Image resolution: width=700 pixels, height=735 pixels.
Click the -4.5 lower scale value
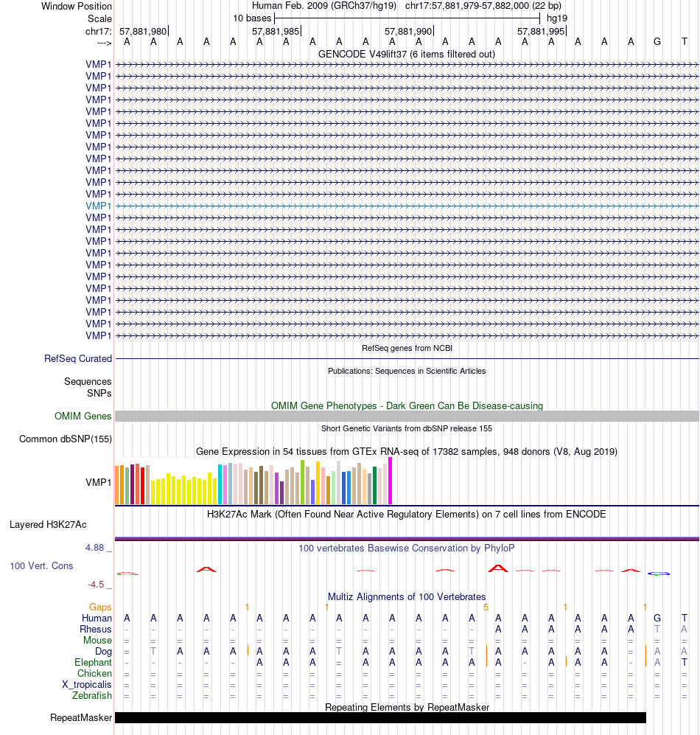pyautogui.click(x=96, y=585)
